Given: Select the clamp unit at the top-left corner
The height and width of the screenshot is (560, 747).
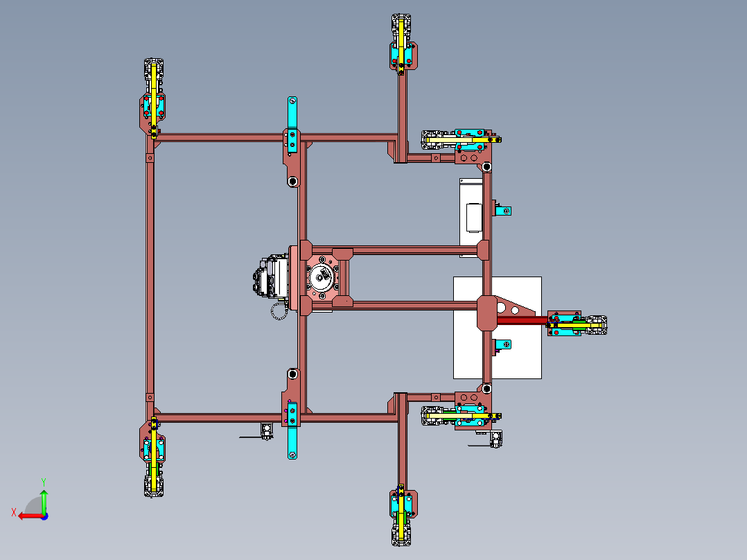Looking at the screenshot, I should (x=153, y=98).
